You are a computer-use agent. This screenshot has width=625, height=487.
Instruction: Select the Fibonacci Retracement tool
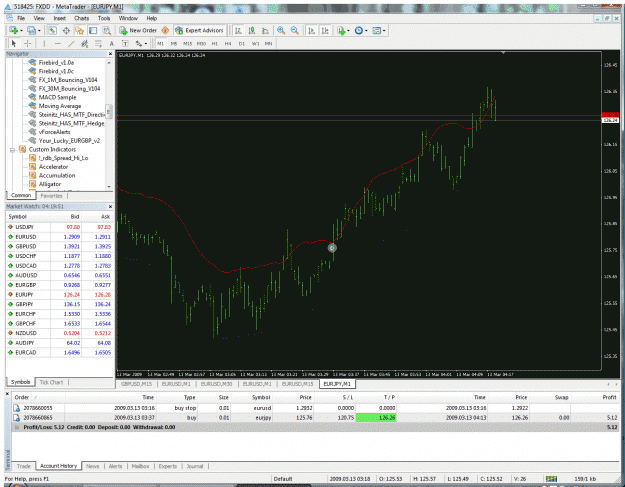pyautogui.click(x=98, y=43)
